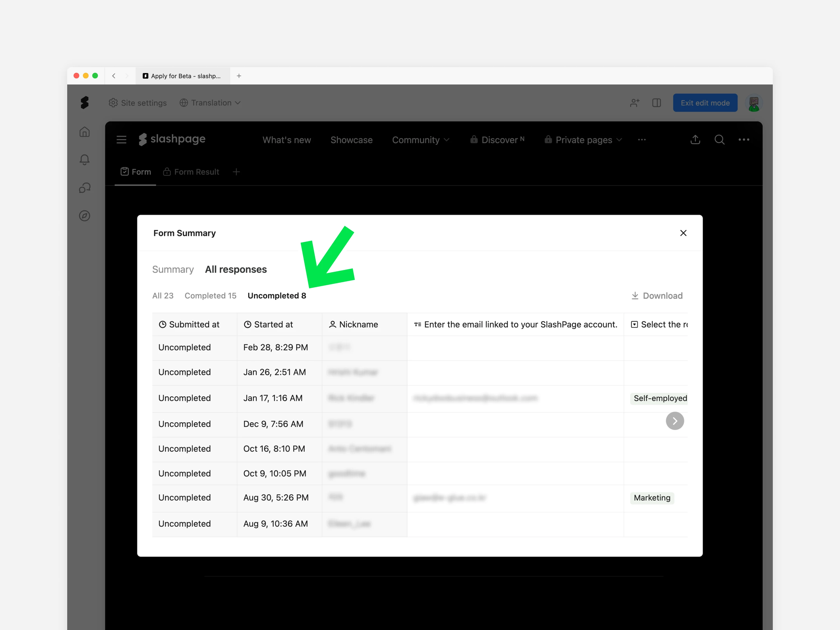Open notifications bell icon
840x630 pixels.
[x=84, y=160]
